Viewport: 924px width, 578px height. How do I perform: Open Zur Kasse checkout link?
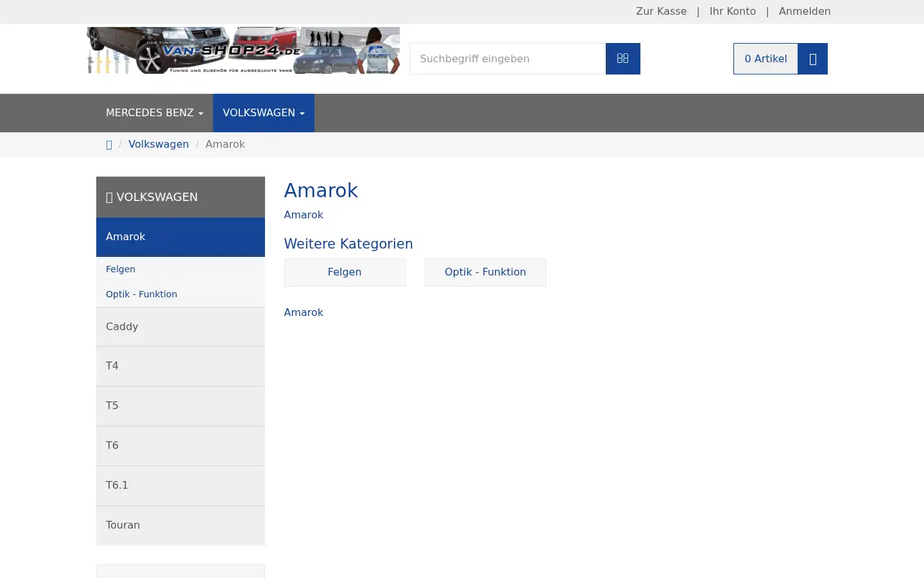661,11
